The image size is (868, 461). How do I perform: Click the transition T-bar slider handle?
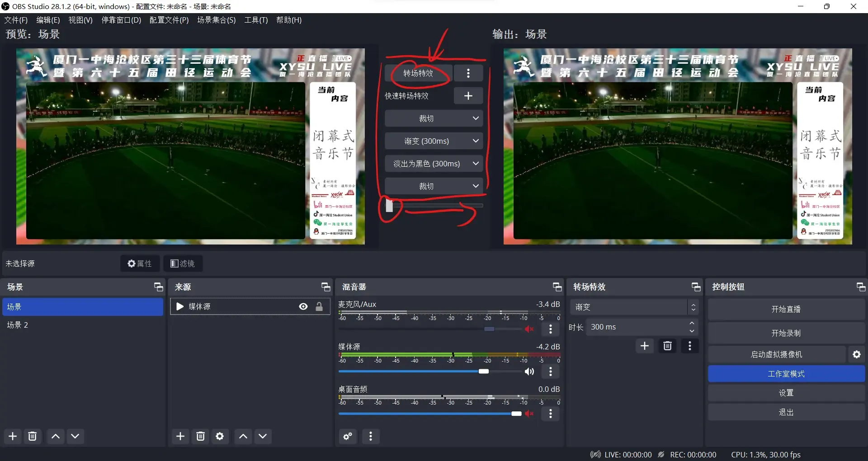[x=389, y=206]
